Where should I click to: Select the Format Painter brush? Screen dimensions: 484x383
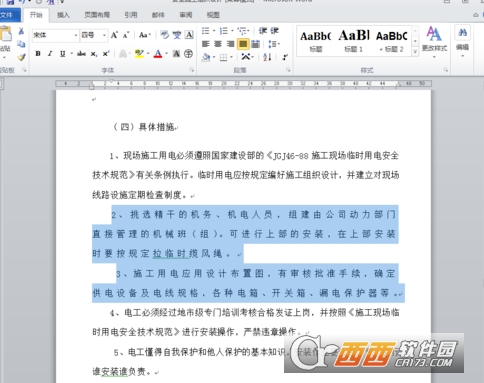coord(21,57)
